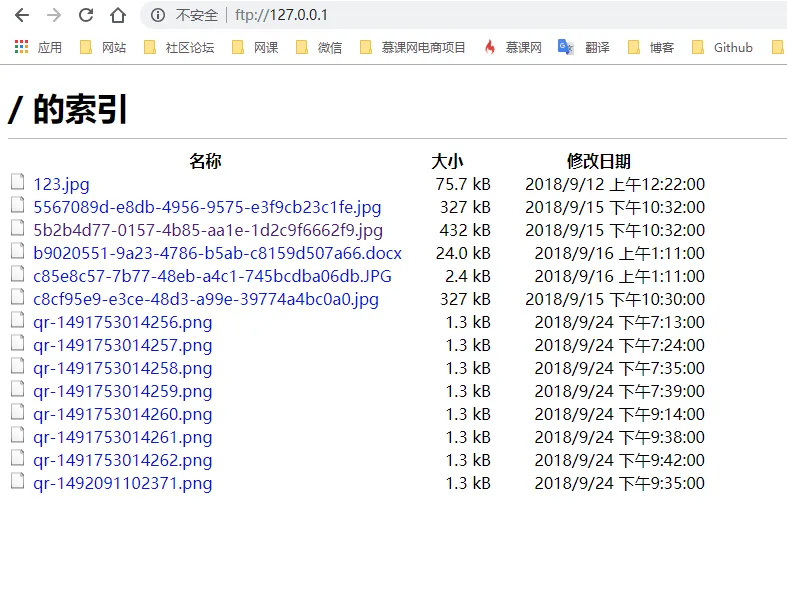Open qr-1491753014257.png link
Screen dimensions: 787x594
[x=122, y=345]
